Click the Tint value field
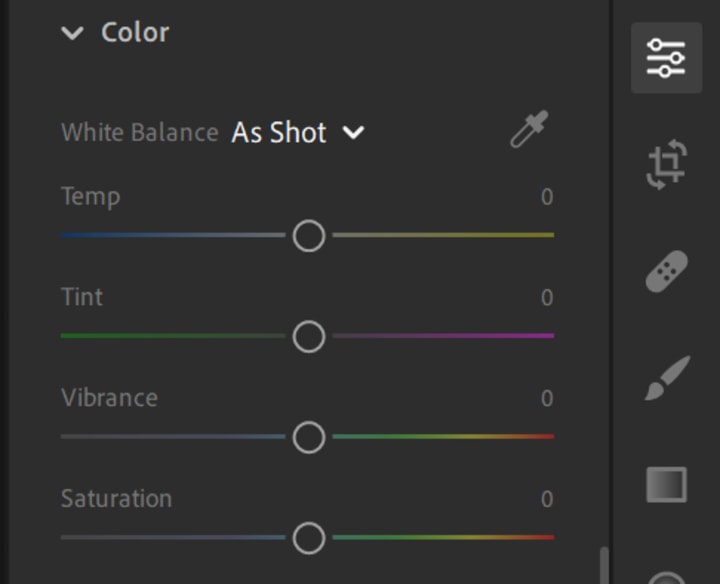 [x=546, y=297]
